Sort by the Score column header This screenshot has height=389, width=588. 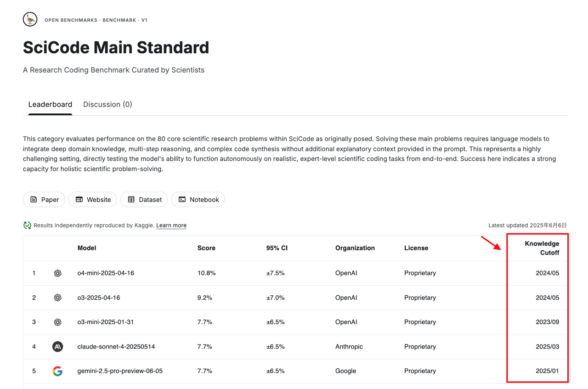206,248
